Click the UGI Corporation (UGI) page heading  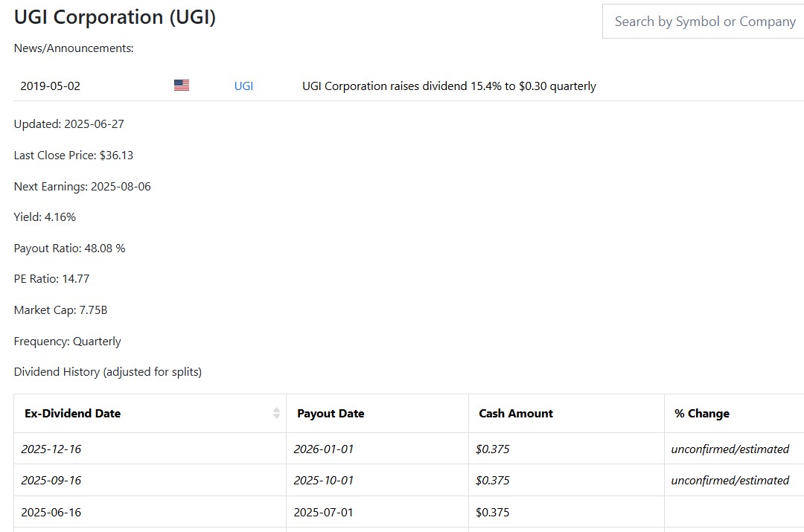click(x=115, y=17)
